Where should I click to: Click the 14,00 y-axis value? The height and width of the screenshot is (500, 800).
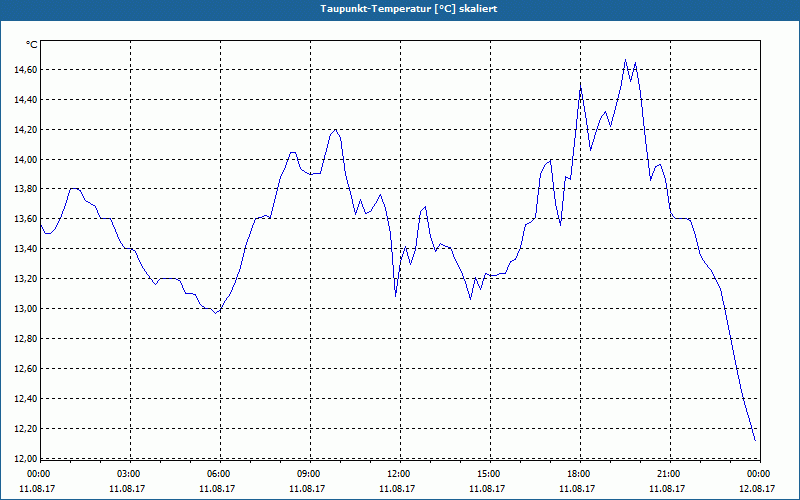tap(25, 160)
